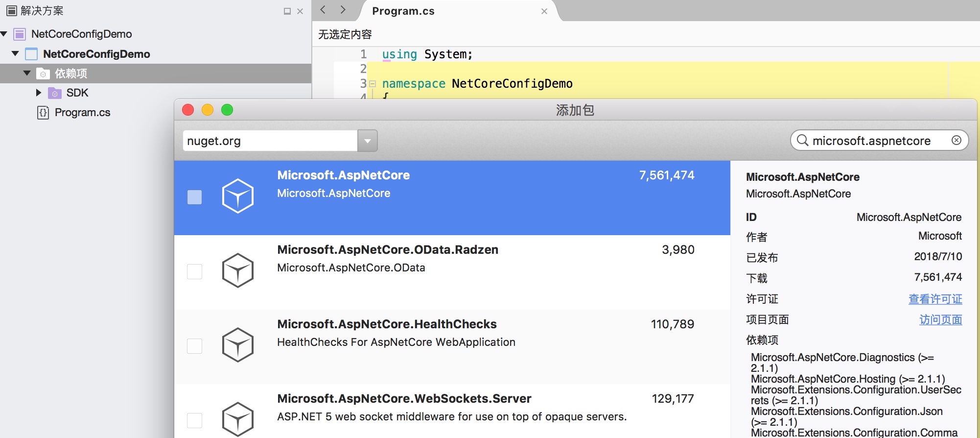Check the OData.Radzen package checkbox
The image size is (980, 438).
(x=195, y=271)
